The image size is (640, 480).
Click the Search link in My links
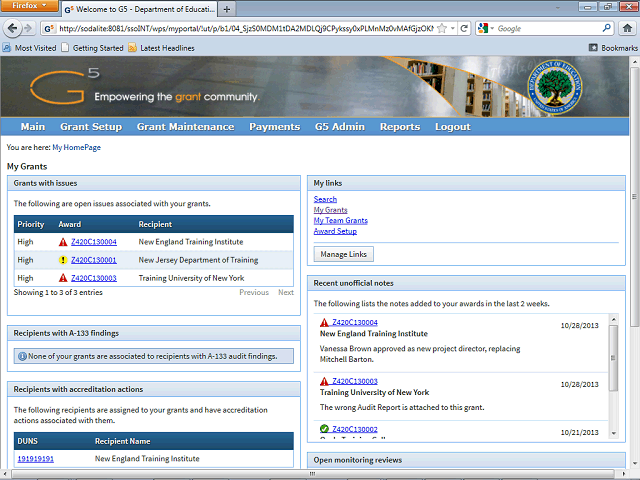[325, 199]
